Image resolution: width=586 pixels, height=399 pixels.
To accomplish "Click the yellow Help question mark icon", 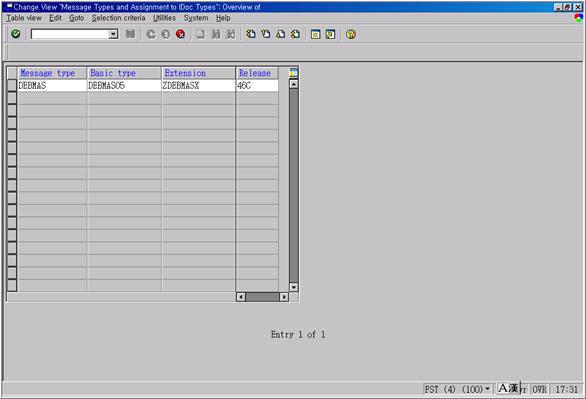I will (351, 34).
